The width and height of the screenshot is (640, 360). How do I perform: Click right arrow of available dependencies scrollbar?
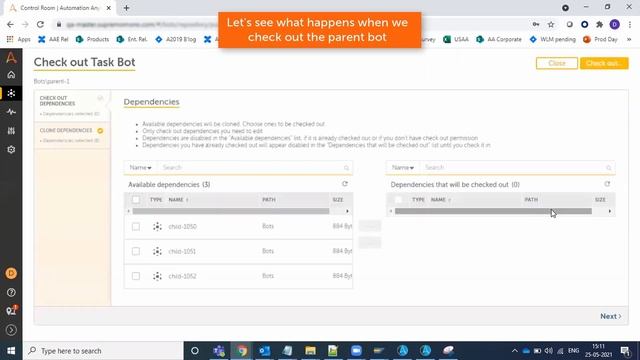[x=347, y=211]
